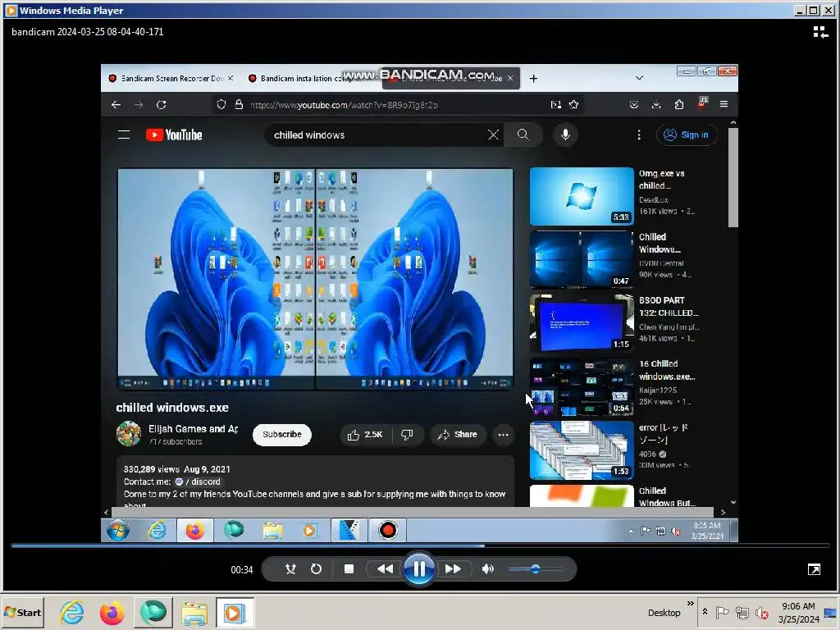840x630 pixels.
Task: Launch Internet Explorer from outer taskbar
Action: (72, 612)
